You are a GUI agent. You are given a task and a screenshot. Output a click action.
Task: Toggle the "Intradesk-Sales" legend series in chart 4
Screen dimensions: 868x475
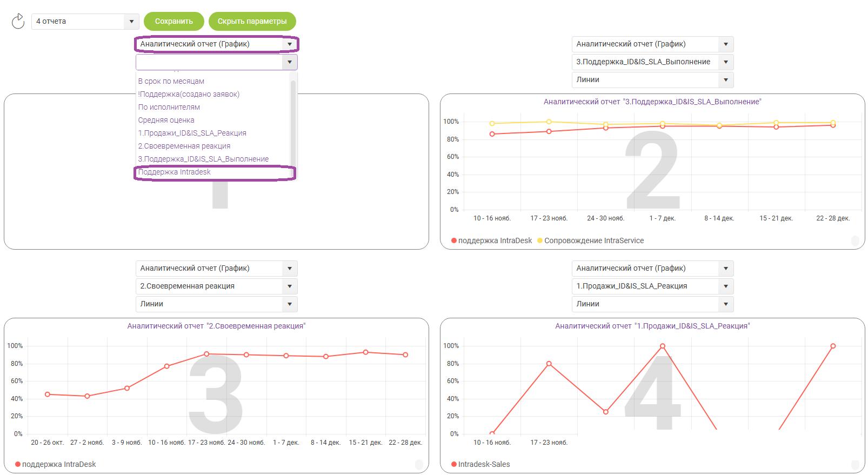click(x=454, y=465)
